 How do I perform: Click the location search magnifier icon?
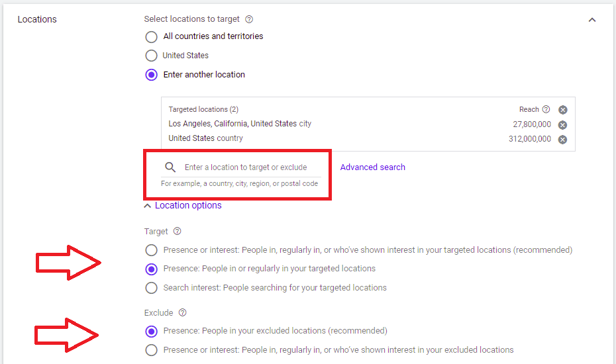point(170,167)
